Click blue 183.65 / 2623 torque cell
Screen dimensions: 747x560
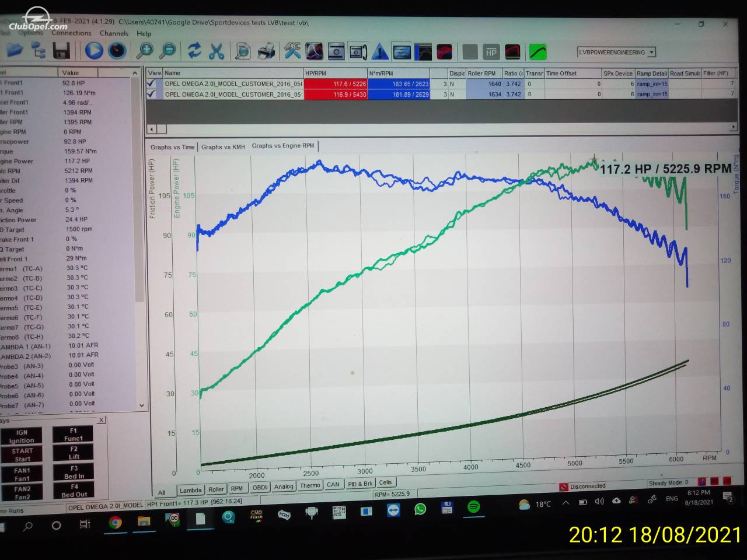click(399, 84)
